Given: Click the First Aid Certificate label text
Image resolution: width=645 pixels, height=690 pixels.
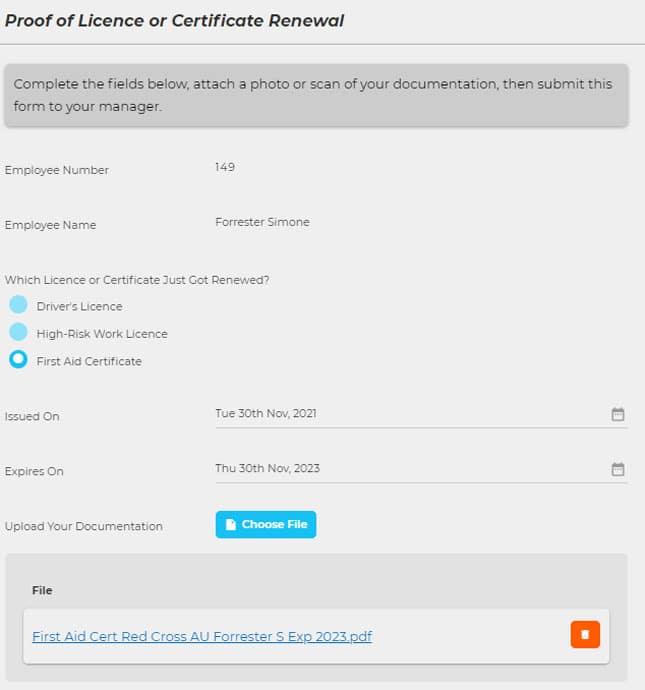Looking at the screenshot, I should pyautogui.click(x=89, y=361).
